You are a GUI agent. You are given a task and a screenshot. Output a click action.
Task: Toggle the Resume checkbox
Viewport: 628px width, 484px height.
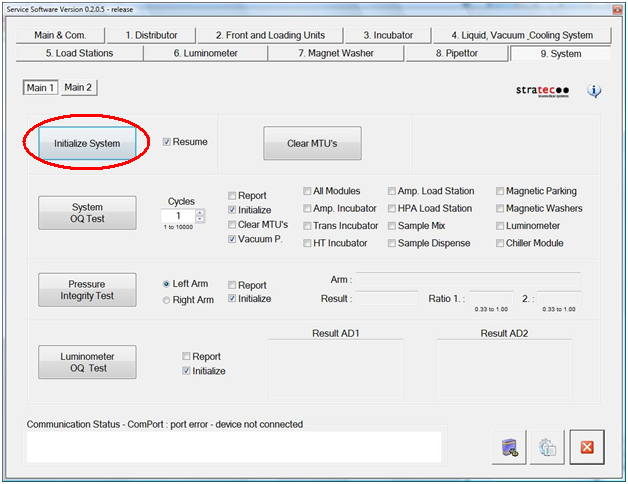pos(167,142)
